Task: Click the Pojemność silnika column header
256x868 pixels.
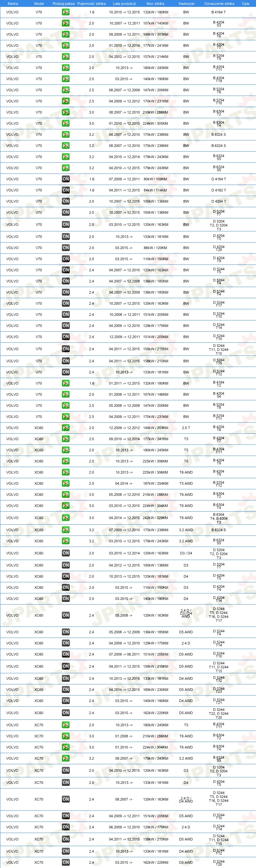Action: click(91, 4)
